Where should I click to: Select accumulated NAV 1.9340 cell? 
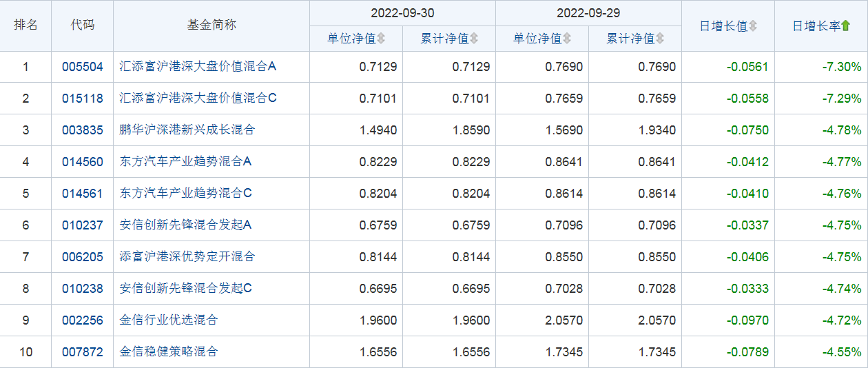[x=635, y=130]
